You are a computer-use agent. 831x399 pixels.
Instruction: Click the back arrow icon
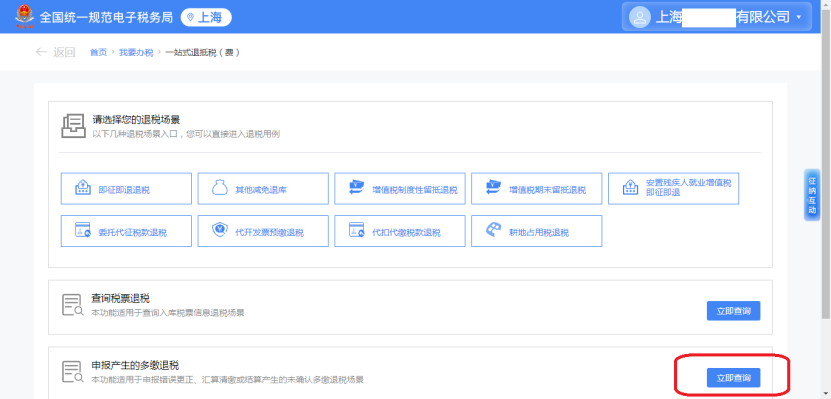41,52
